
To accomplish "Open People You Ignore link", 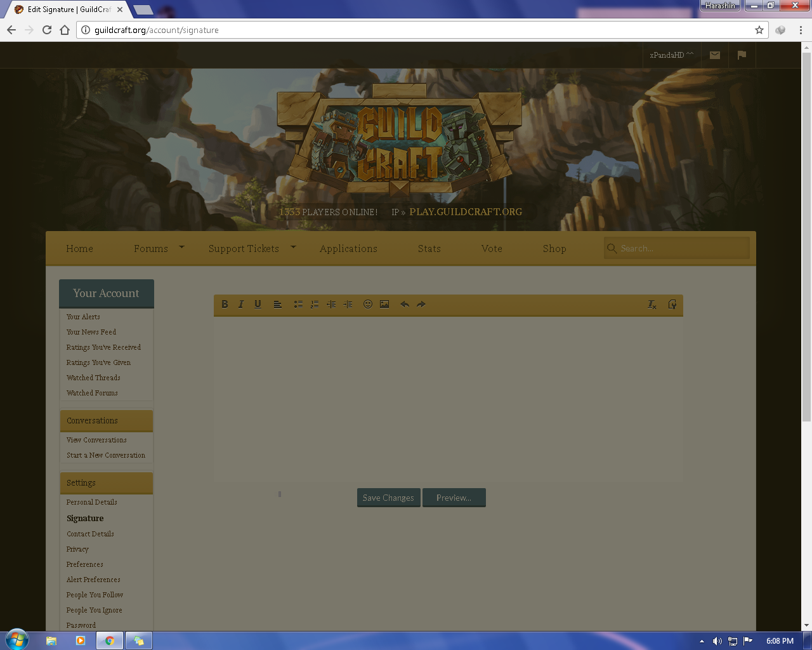I will (x=95, y=610).
